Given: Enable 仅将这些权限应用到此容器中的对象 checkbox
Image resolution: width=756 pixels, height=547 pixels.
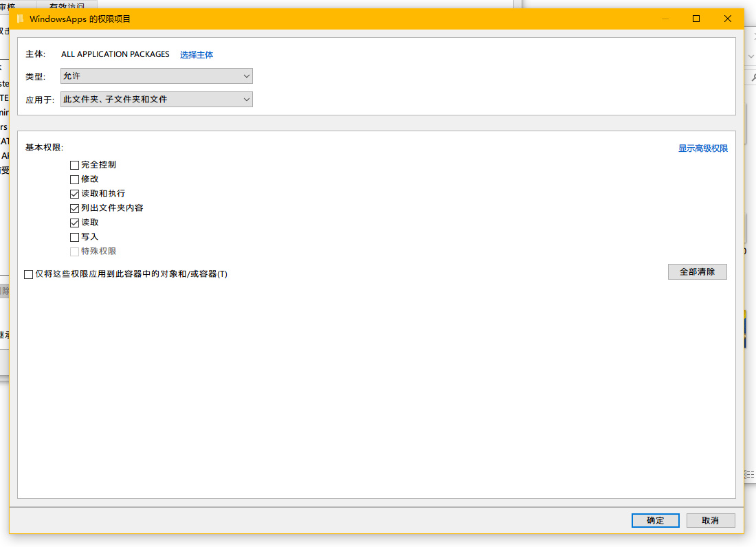Looking at the screenshot, I should pyautogui.click(x=29, y=274).
